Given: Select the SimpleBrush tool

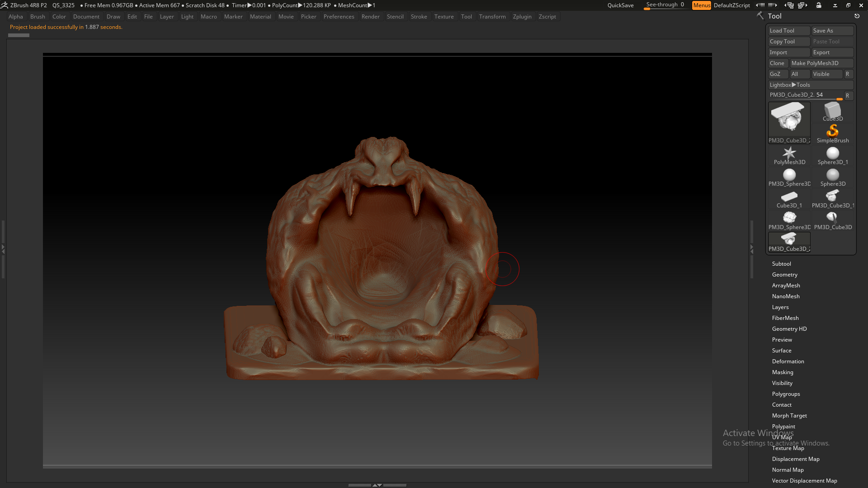Looking at the screenshot, I should (x=833, y=133).
